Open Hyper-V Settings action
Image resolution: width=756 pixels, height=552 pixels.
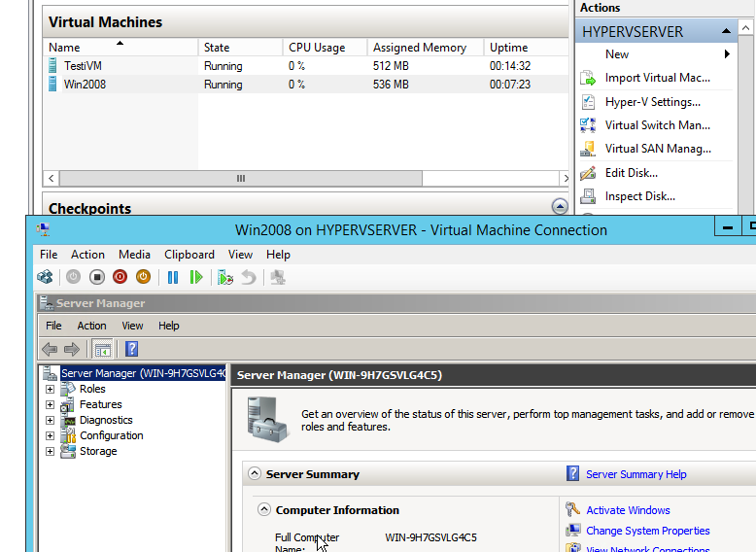(x=653, y=102)
